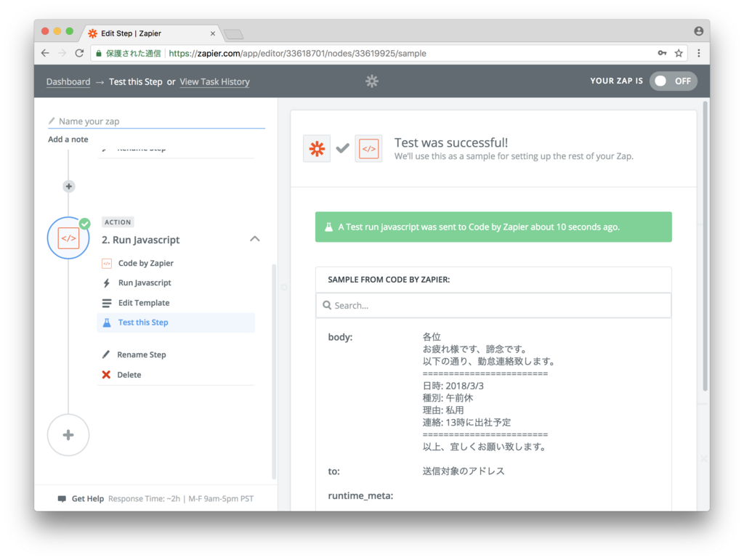This screenshot has height=560, width=744.
Task: Click 2. Run Javascript step title
Action: [140, 240]
